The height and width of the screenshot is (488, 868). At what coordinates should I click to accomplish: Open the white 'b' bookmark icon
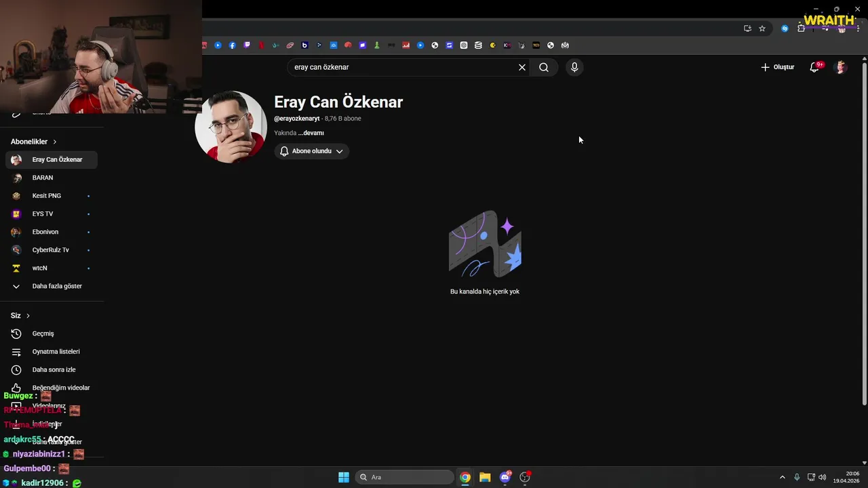pyautogui.click(x=304, y=45)
